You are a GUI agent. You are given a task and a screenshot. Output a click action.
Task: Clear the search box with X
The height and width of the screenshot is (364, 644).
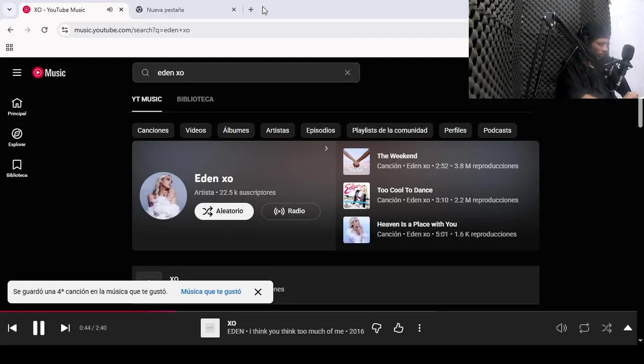(348, 73)
